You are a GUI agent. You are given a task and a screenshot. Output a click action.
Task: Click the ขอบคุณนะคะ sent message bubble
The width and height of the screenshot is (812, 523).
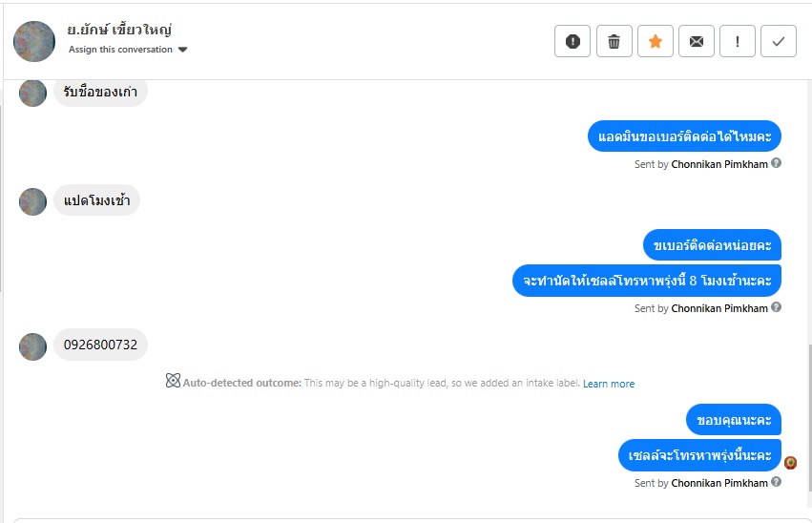(x=734, y=420)
